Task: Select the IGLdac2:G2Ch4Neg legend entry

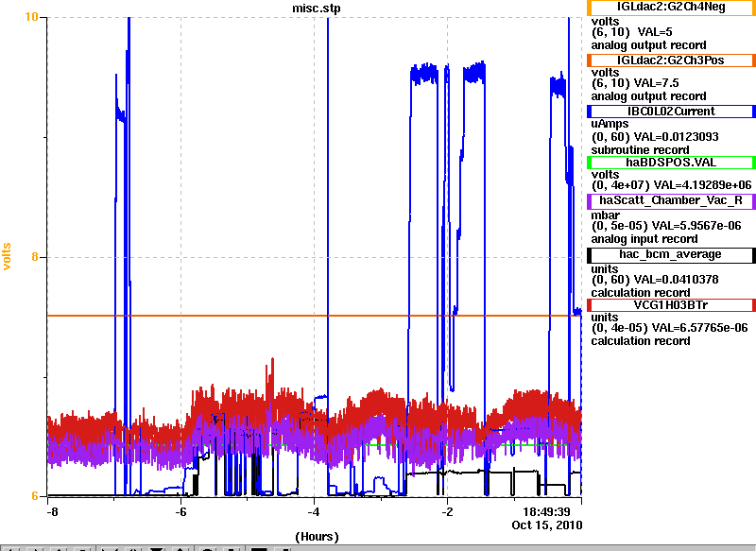Action: coord(671,8)
